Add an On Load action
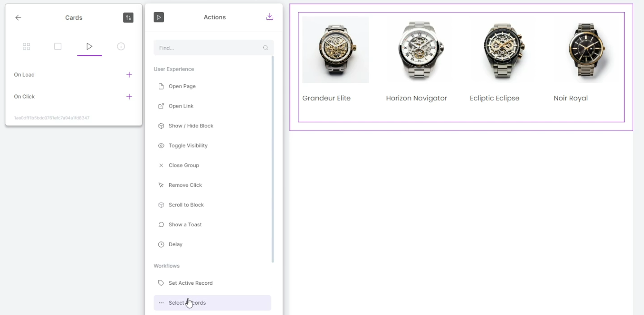 point(129,75)
